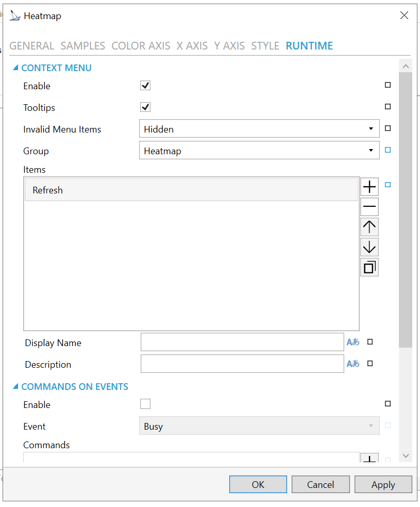The height and width of the screenshot is (507, 420).
Task: Move the selected item down
Action: (x=369, y=248)
